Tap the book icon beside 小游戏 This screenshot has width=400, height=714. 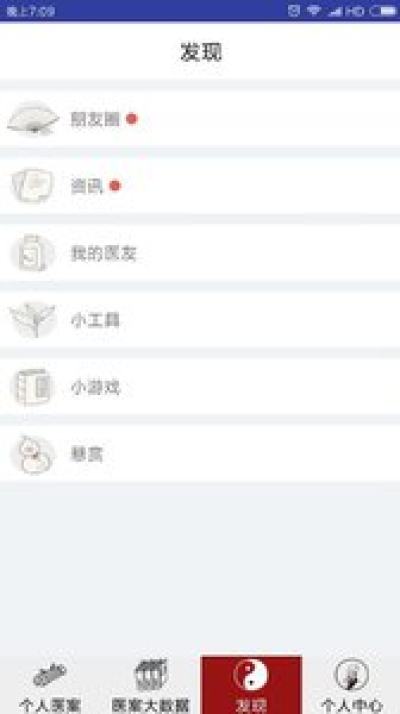[32, 387]
